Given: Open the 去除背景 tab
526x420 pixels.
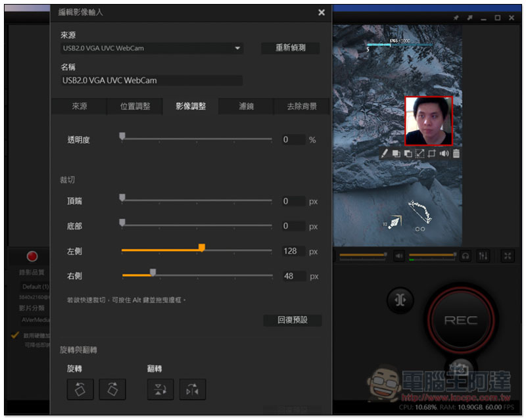Looking at the screenshot, I should 302,106.
